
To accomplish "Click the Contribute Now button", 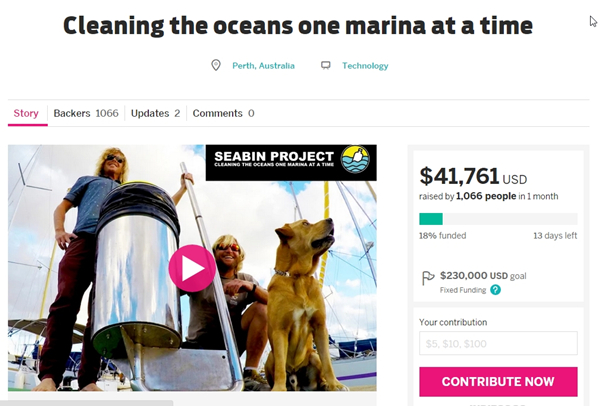I will [498, 382].
